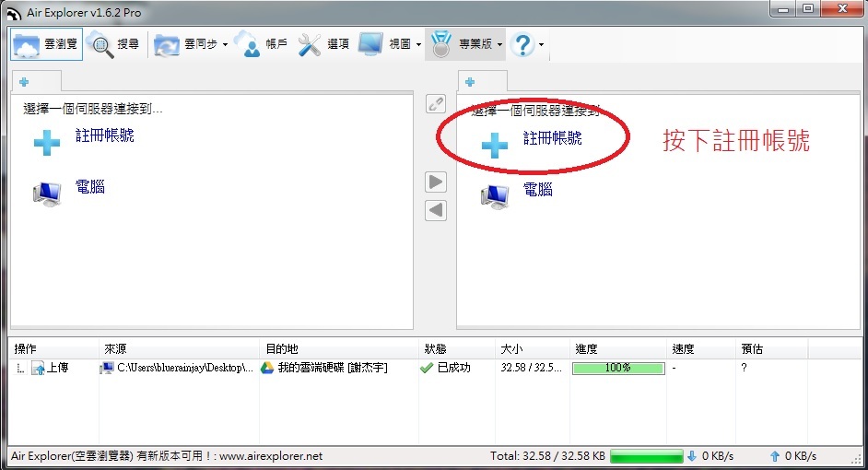Click the 雲同步 sync toolbar button
The width and height of the screenshot is (868, 470).
[185, 44]
